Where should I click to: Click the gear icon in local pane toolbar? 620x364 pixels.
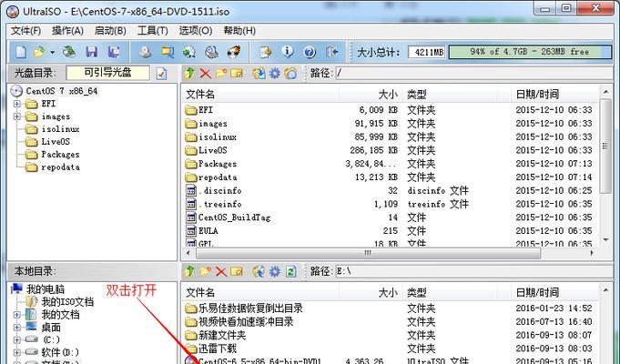point(274,271)
